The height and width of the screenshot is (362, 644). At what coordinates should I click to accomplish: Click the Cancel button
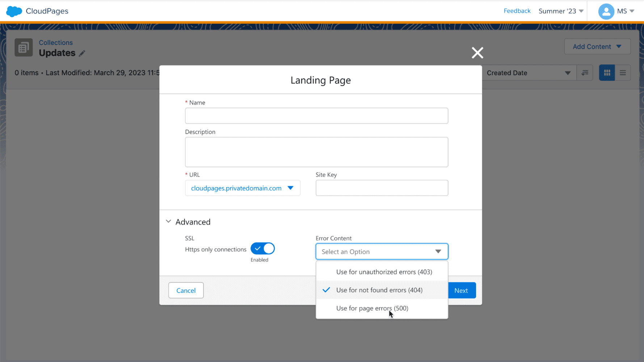coord(186,290)
